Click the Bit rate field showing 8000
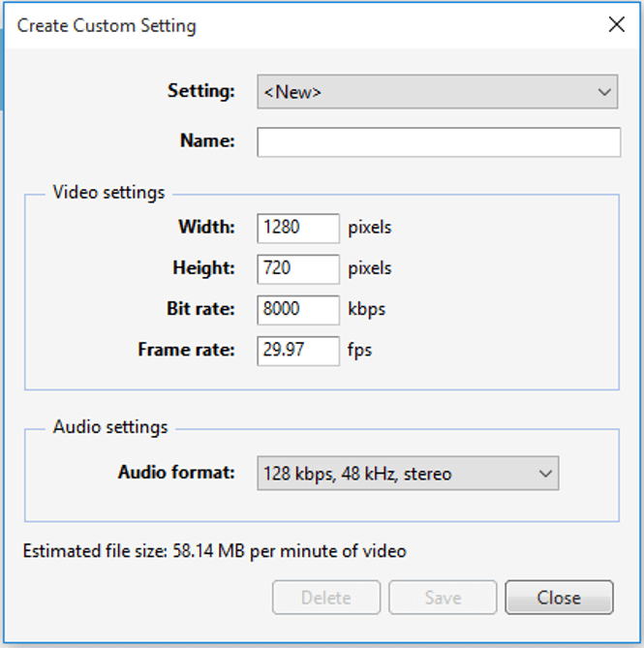The height and width of the screenshot is (648, 644). point(298,310)
